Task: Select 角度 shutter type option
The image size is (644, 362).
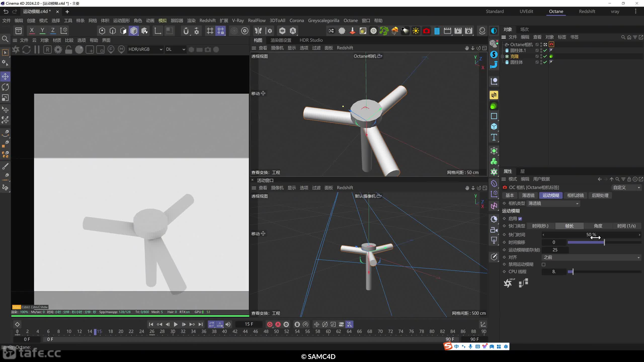Action: coord(598,226)
